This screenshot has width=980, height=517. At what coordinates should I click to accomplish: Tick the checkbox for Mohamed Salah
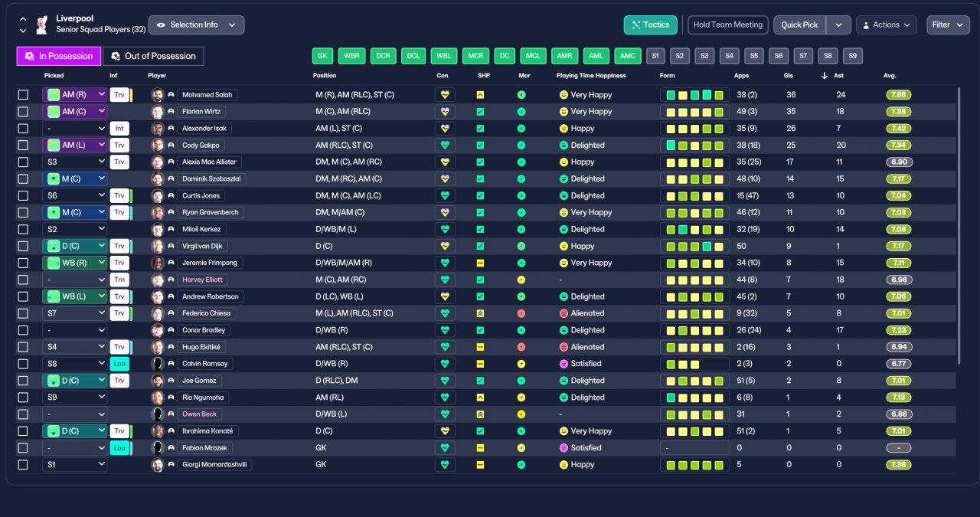(23, 95)
